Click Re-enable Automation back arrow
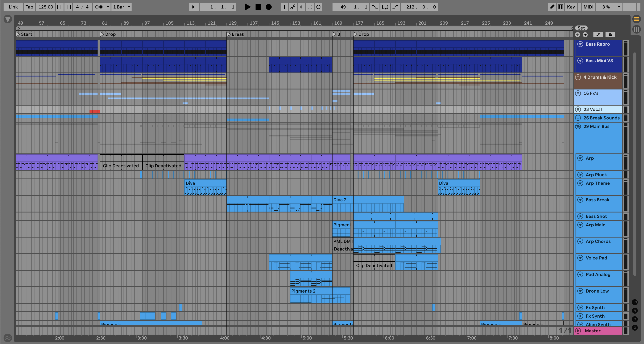This screenshot has height=344, width=644. pos(301,7)
